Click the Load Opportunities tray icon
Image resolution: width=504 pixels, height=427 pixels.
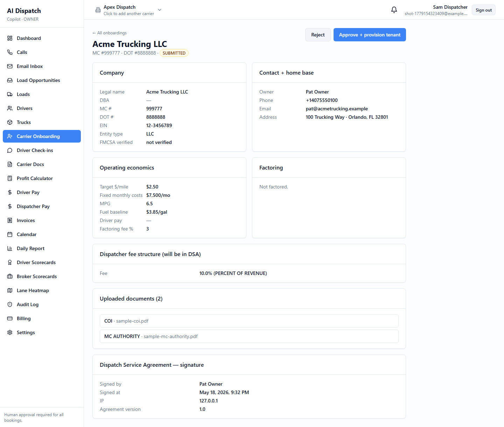coord(10,80)
